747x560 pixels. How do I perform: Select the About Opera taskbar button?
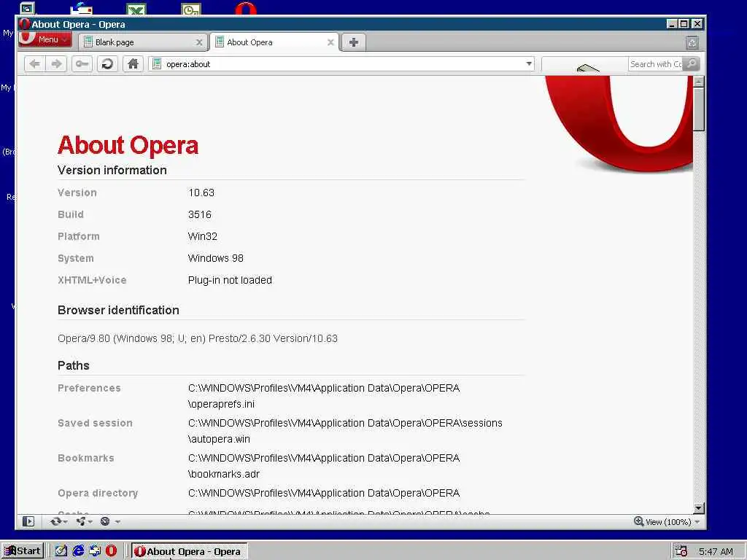[189, 551]
